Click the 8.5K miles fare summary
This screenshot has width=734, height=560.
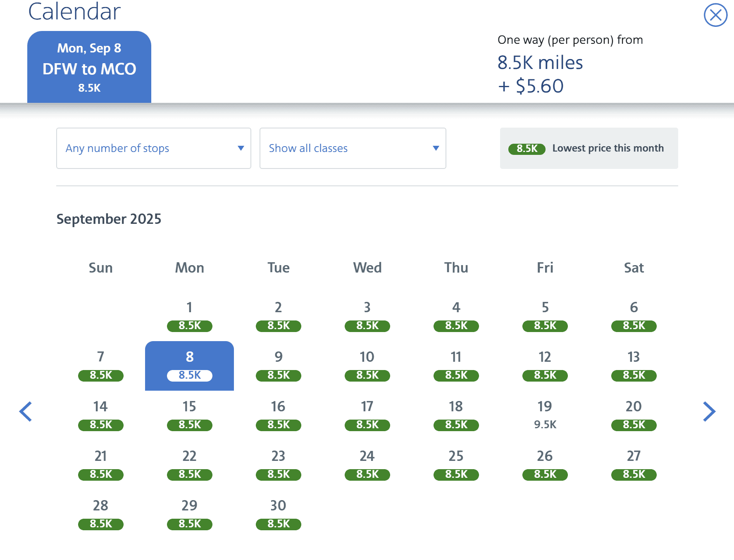point(540,62)
